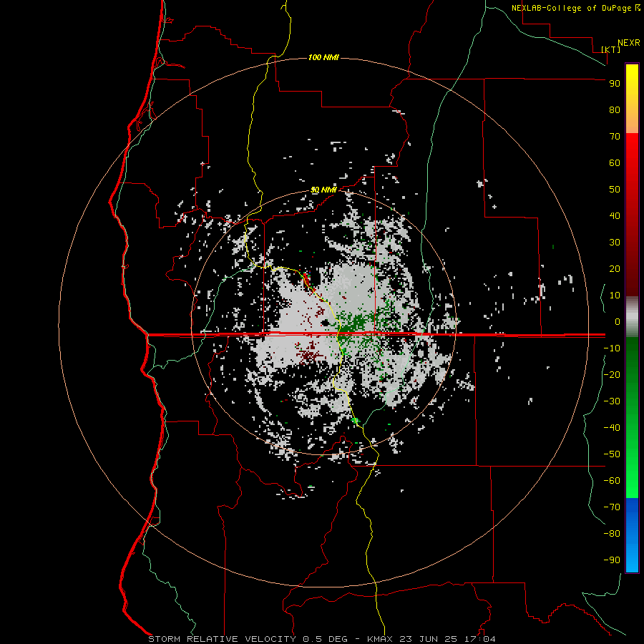Viewport: 644px width, 644px height.
Task: Click the '23 JUN 25 17:04' timestamp
Action: pyautogui.click(x=448, y=639)
